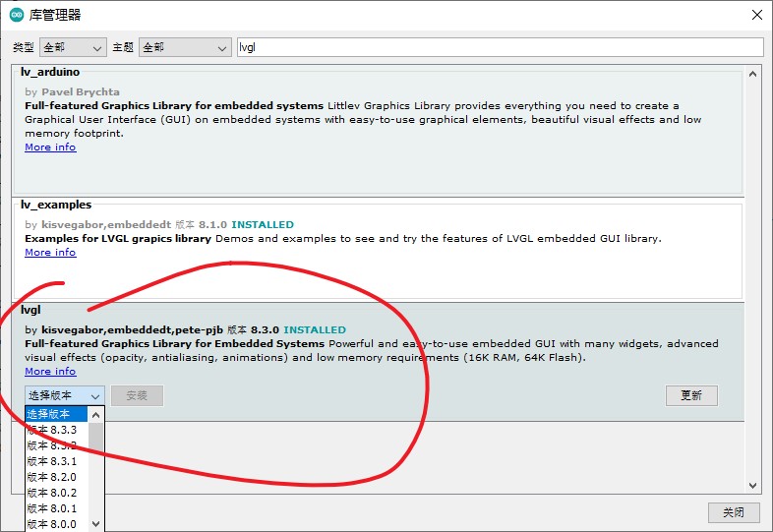The width and height of the screenshot is (773, 532).
Task: Click INSTALLED label on lv_examples entry
Action: click(x=263, y=225)
